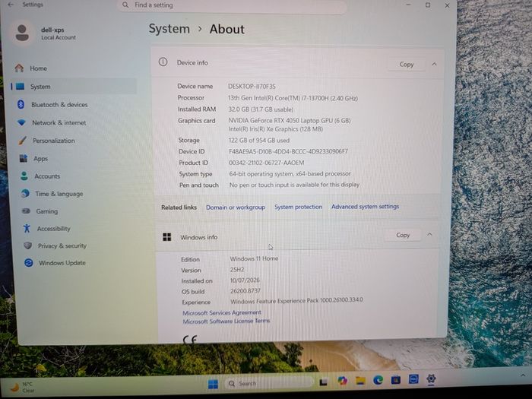Viewport: 532px width, 399px height.
Task: Click device name DESKTOP-II70F3S
Action: click(x=252, y=87)
